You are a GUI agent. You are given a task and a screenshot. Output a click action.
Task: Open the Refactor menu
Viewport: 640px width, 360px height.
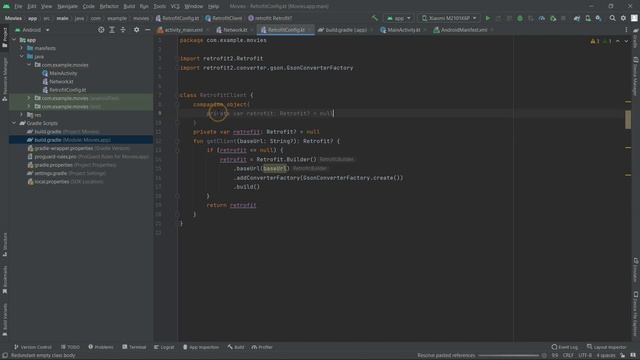click(109, 6)
